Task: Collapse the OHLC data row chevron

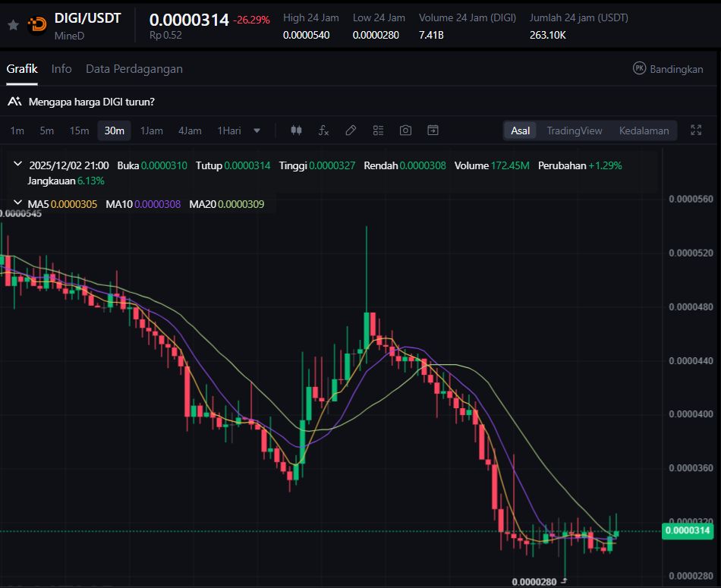Action: 18,165
